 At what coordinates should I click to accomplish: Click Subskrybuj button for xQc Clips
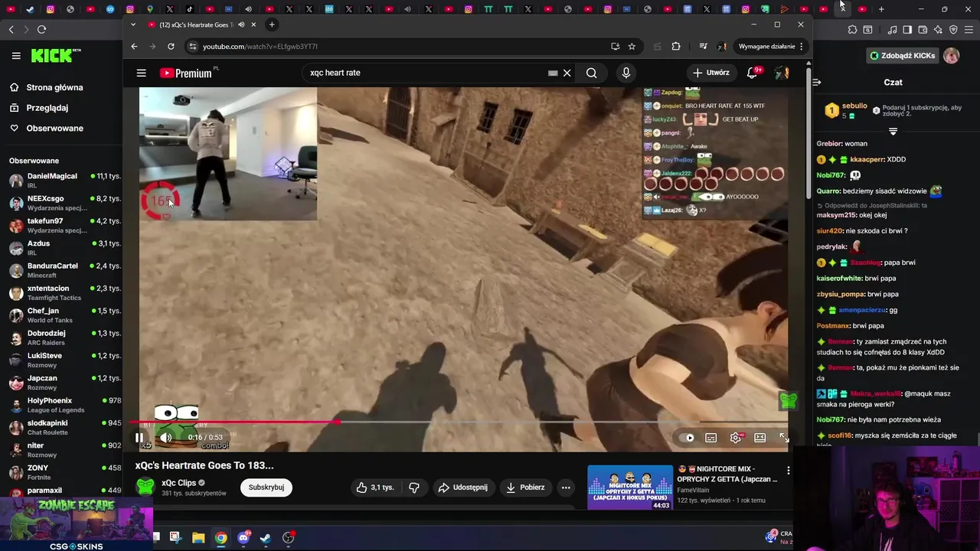coord(266,487)
